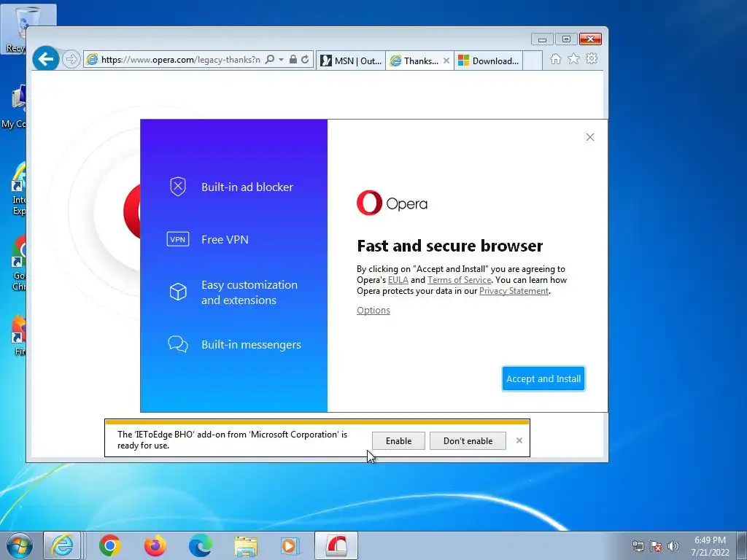Click the Accept and Install button

point(543,378)
